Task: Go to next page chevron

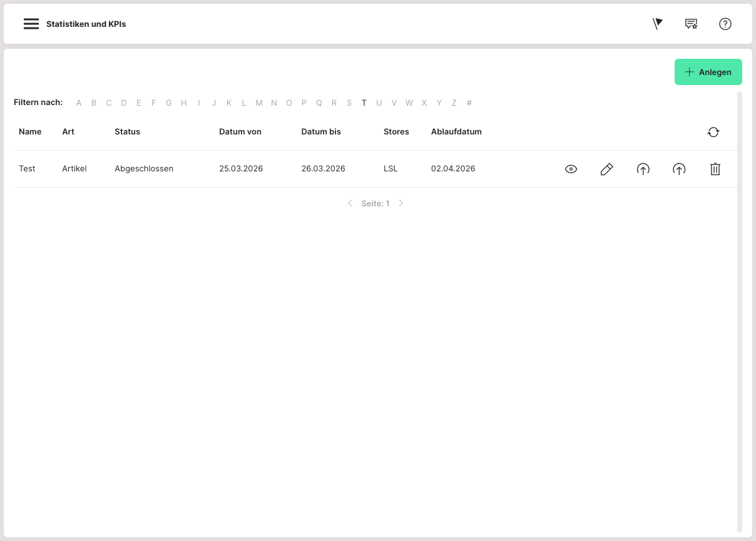Action: click(401, 203)
